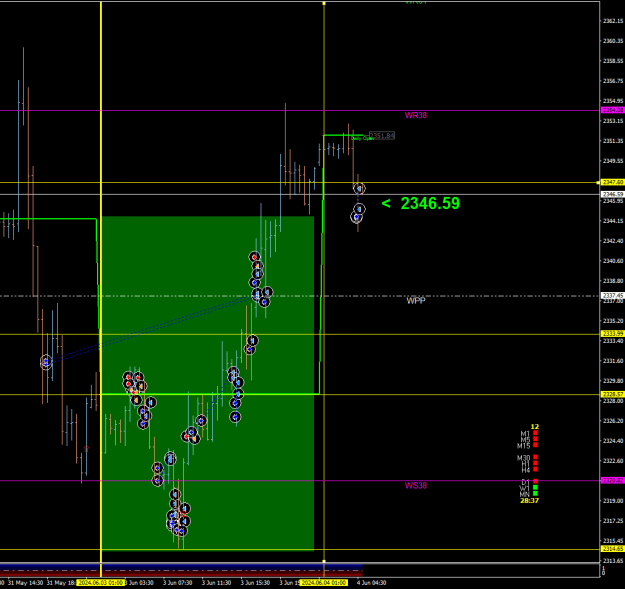Viewport: 625px width, 589px height.
Task: Click the red D1 timeframe signal square
Action: (x=535, y=481)
